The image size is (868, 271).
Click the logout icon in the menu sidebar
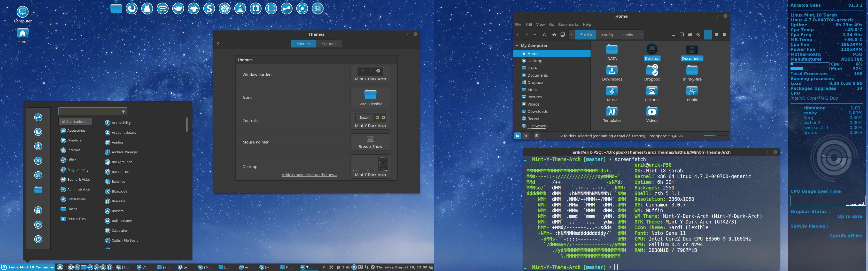point(38,225)
